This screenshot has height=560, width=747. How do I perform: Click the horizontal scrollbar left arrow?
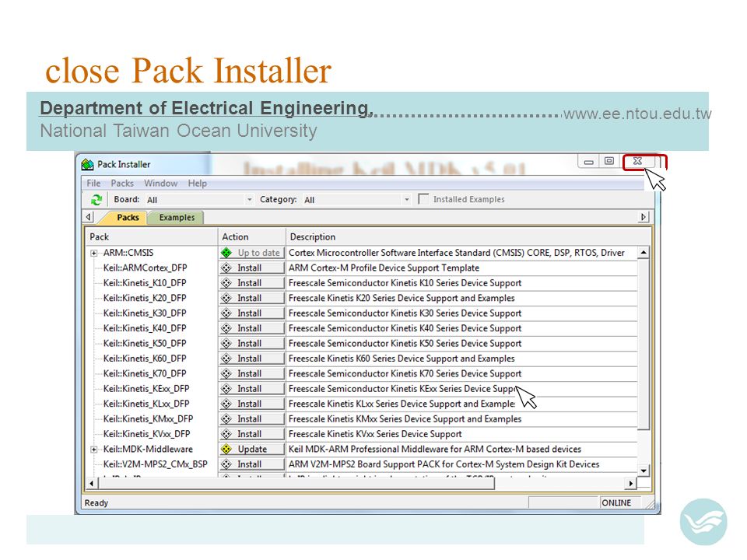click(x=92, y=483)
